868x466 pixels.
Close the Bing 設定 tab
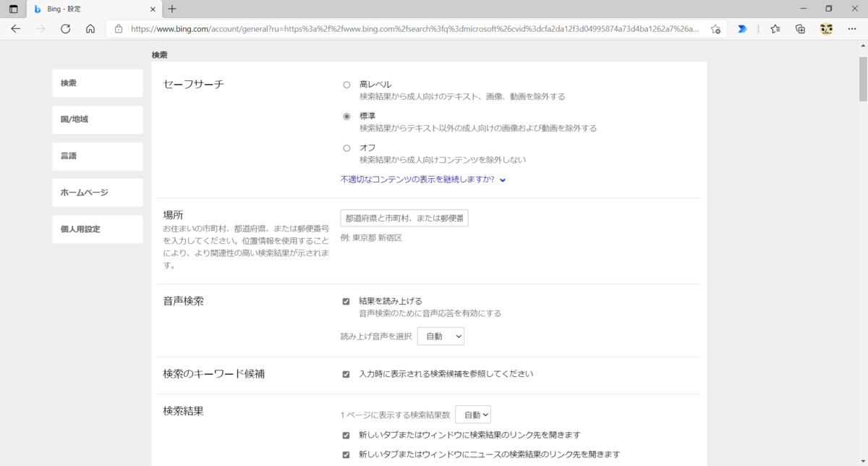pyautogui.click(x=153, y=9)
